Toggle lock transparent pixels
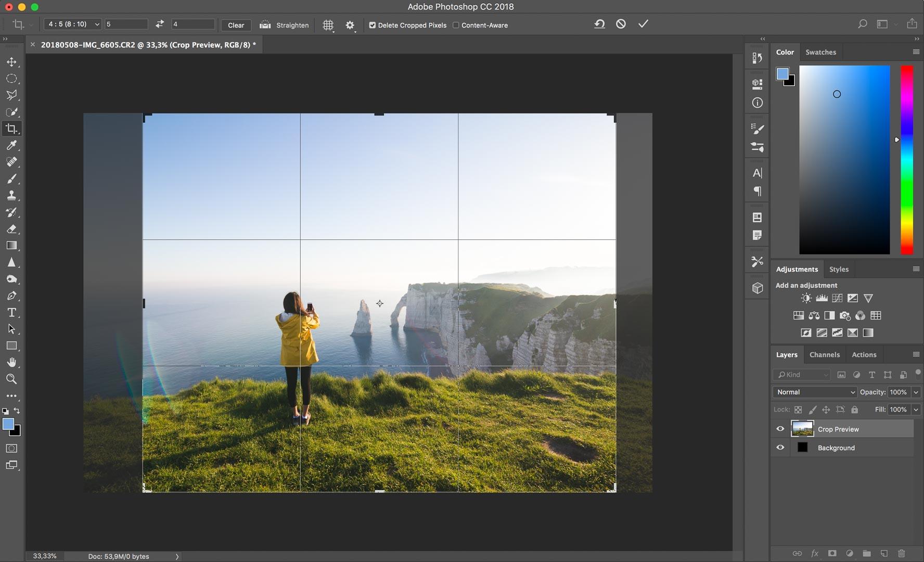 point(798,410)
